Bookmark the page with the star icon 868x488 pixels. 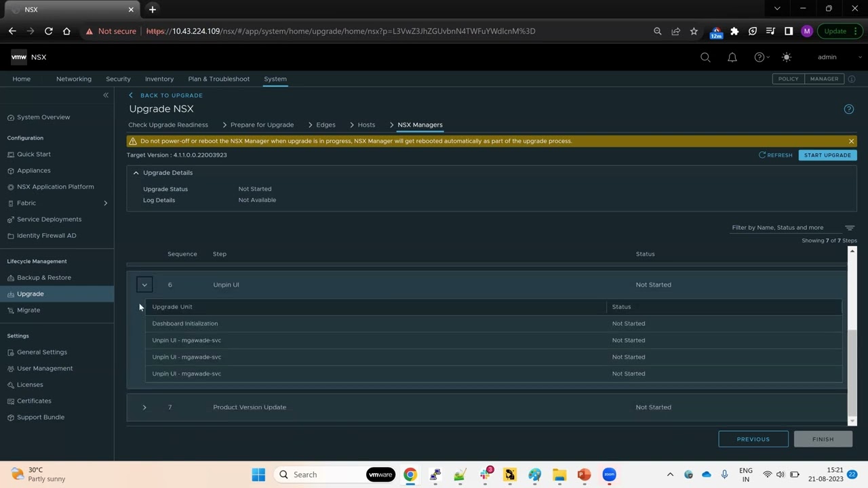[694, 31]
